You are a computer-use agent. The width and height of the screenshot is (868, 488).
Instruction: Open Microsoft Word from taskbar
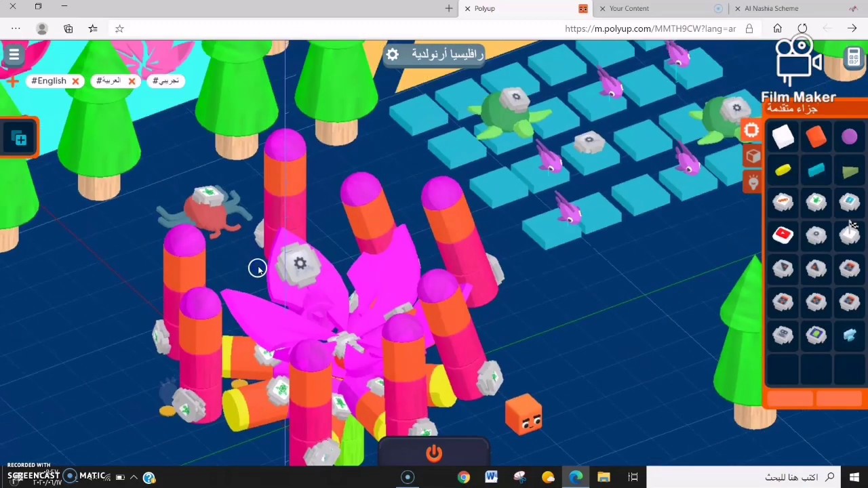click(491, 477)
